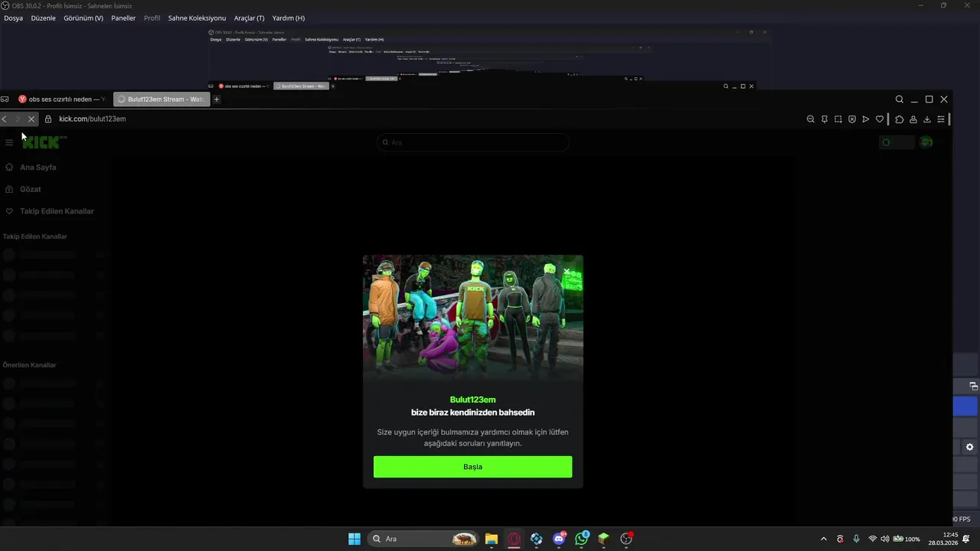Switch to the 'obs ses cızırtılı neden' tab
Viewport: 980px width, 551px height.
pos(63,99)
